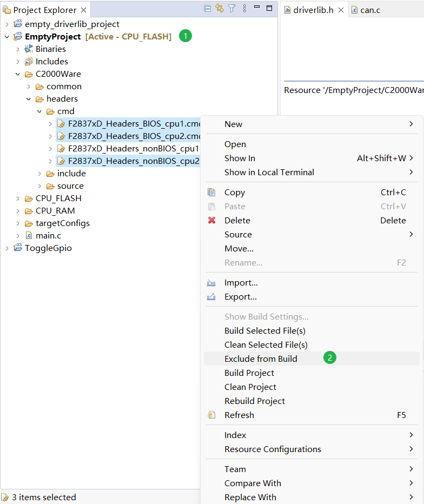This screenshot has height=504, width=424.
Task: Select main.c file in the tree
Action: tap(48, 235)
